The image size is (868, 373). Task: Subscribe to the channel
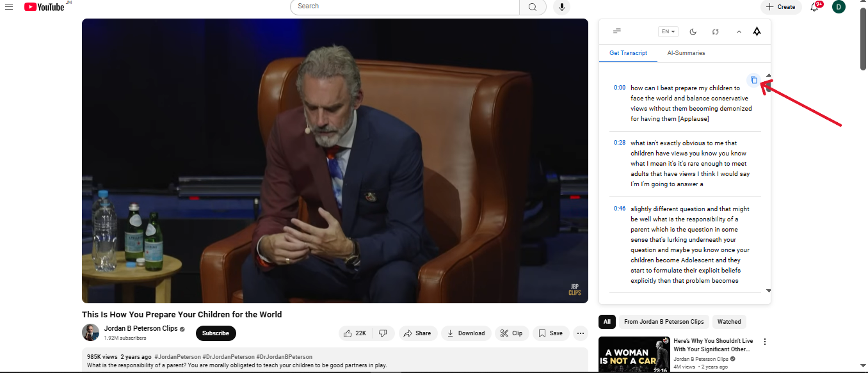(216, 333)
